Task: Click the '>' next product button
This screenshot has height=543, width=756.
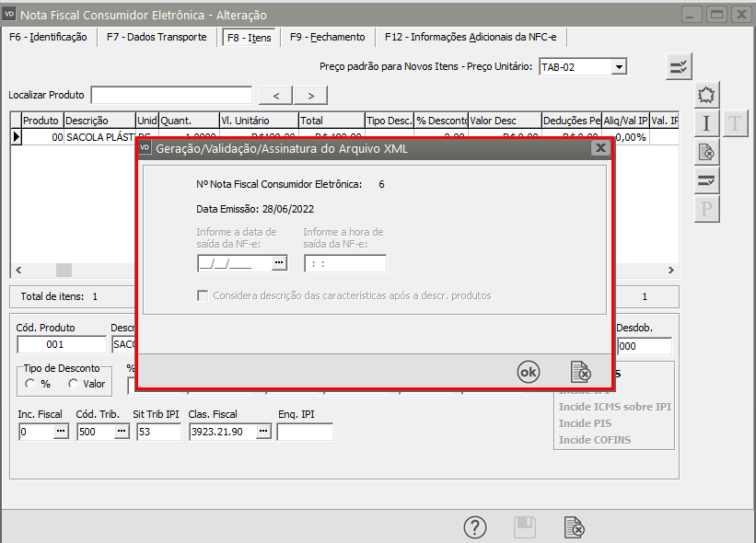Action: (x=311, y=96)
